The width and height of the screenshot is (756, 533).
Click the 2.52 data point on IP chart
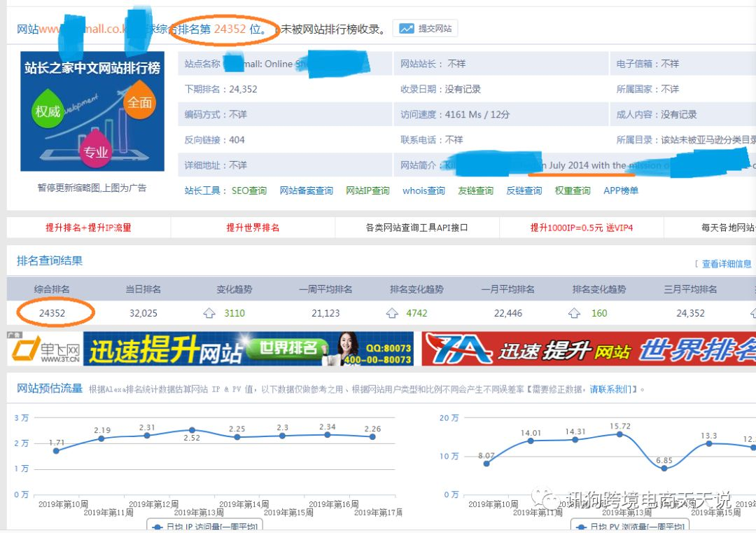coord(191,430)
